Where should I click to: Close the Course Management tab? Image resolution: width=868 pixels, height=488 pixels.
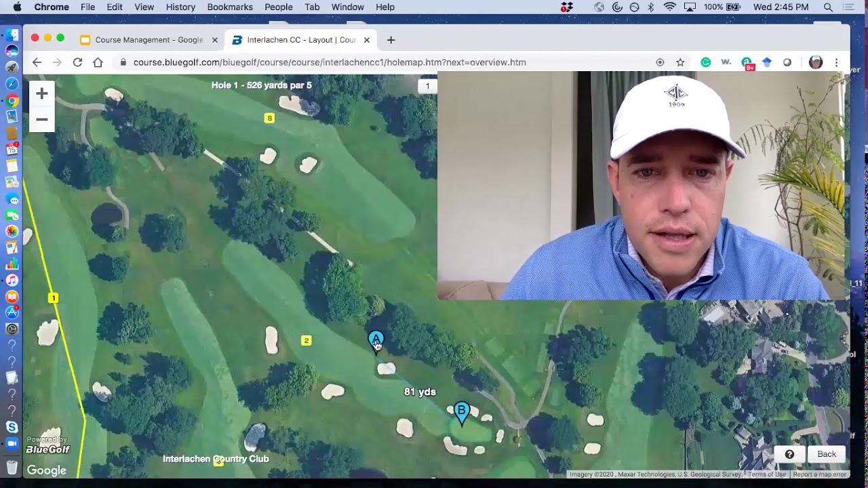click(215, 40)
